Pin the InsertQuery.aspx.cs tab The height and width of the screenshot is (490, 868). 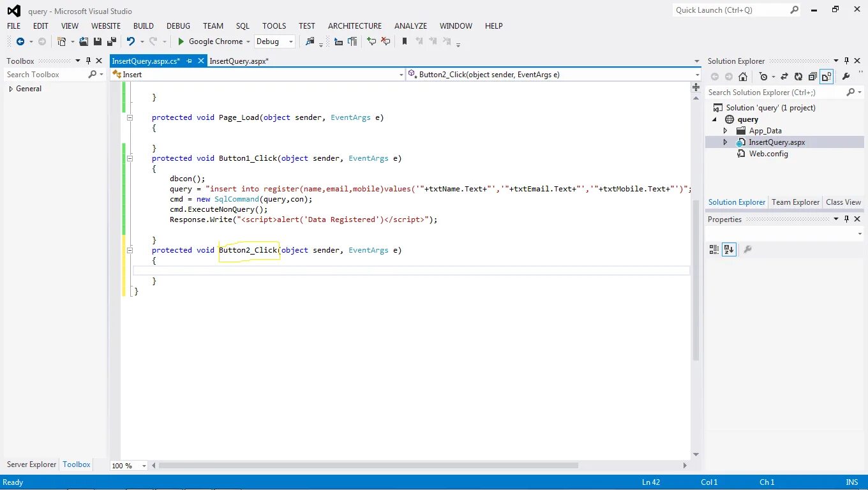point(189,61)
